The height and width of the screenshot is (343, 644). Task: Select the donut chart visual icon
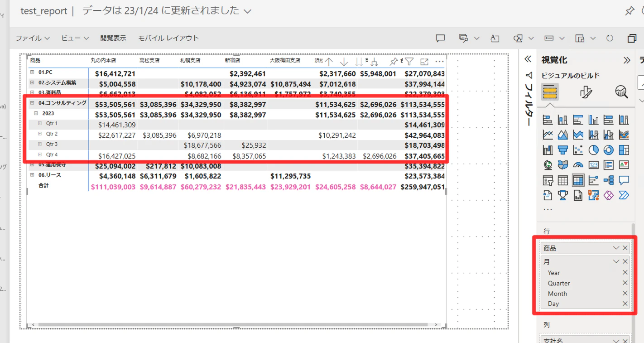[x=609, y=150]
